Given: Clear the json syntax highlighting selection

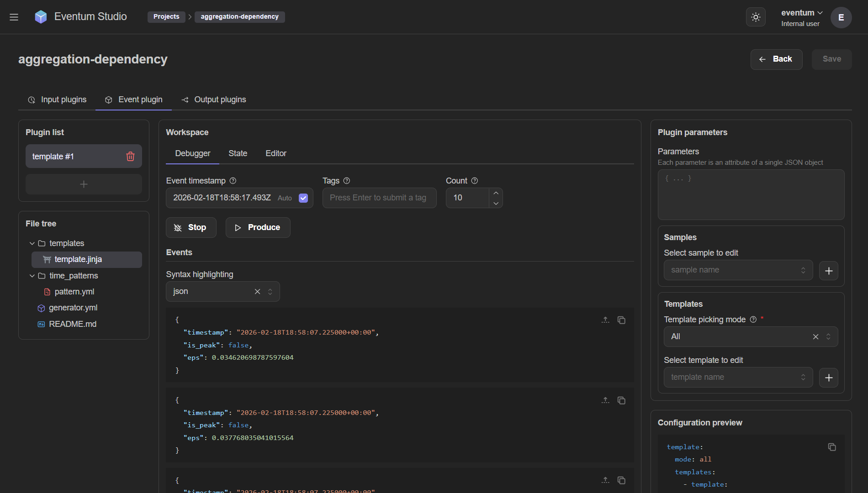Looking at the screenshot, I should 257,292.
